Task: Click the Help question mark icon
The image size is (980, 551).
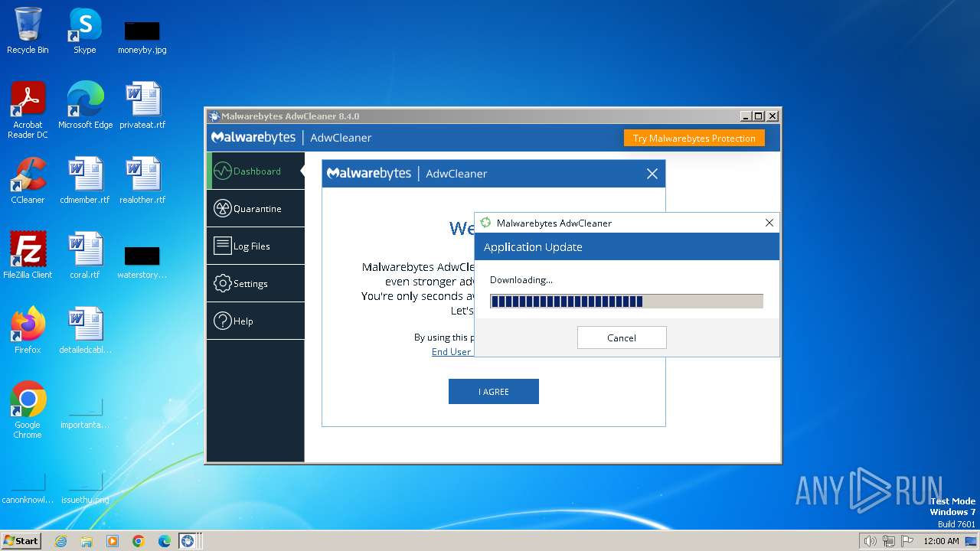Action: [222, 321]
